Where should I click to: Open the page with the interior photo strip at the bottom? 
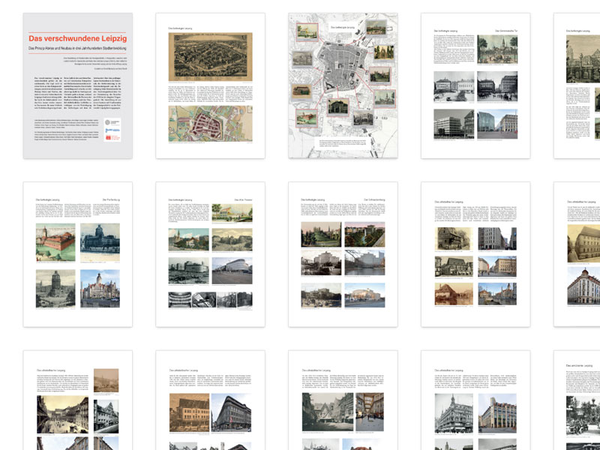coord(210,254)
